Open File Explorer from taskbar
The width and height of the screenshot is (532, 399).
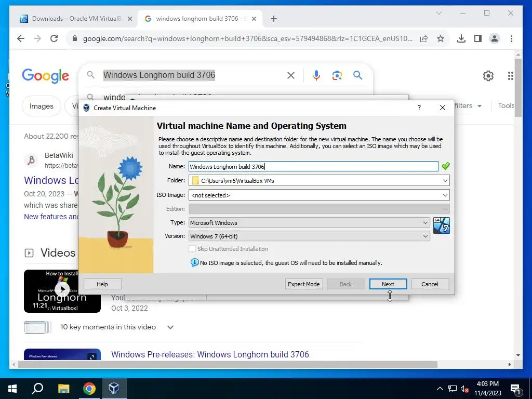[63, 389]
